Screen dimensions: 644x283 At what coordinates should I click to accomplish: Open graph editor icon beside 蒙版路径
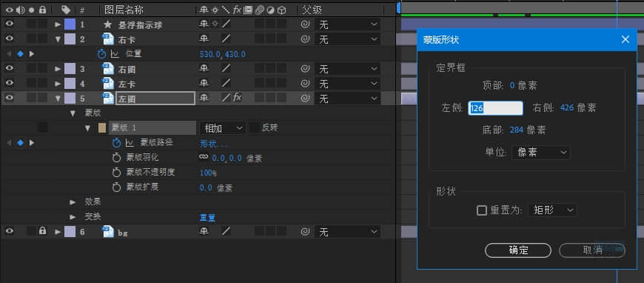click(130, 143)
